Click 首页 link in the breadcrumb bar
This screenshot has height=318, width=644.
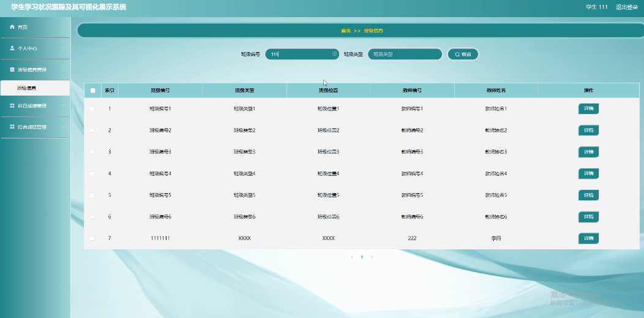coord(346,31)
